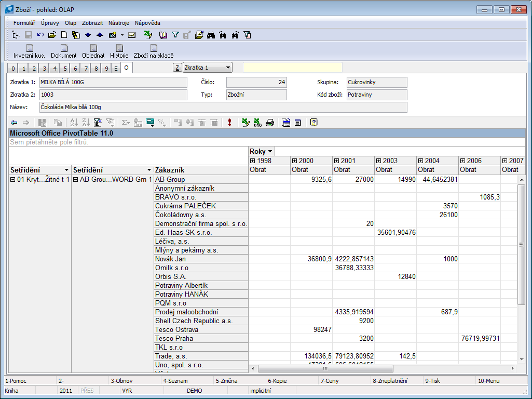Click the open folder icon in toolbar
Viewport: 532px width, 399px height.
(52, 35)
